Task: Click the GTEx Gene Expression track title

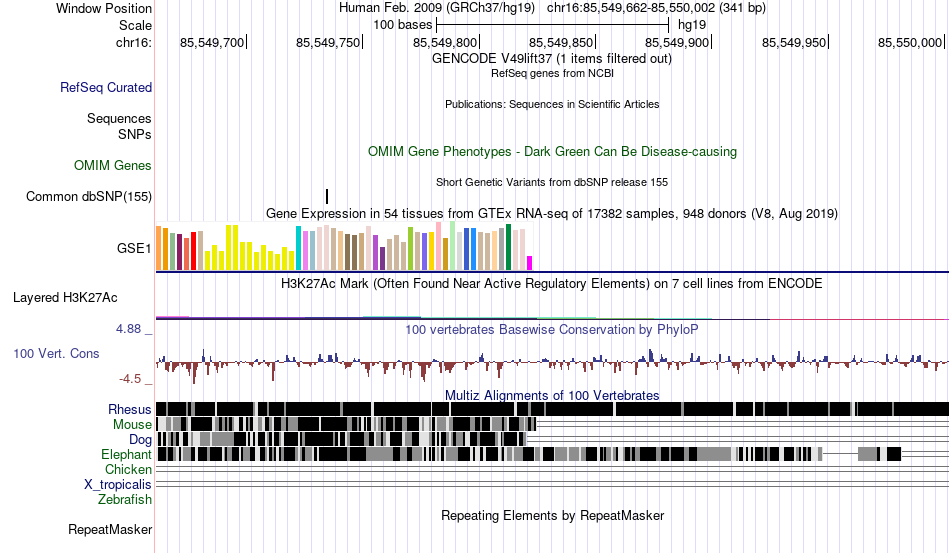Action: click(x=552, y=214)
